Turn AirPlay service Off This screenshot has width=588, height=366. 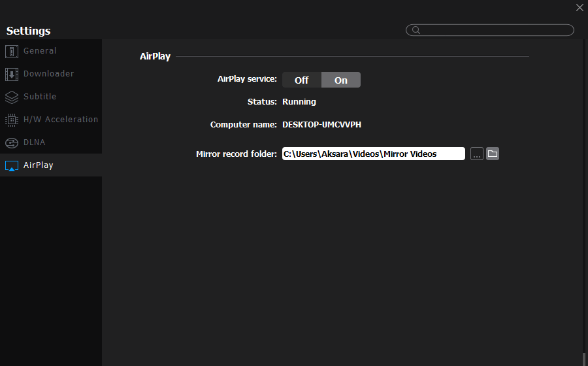click(x=301, y=80)
